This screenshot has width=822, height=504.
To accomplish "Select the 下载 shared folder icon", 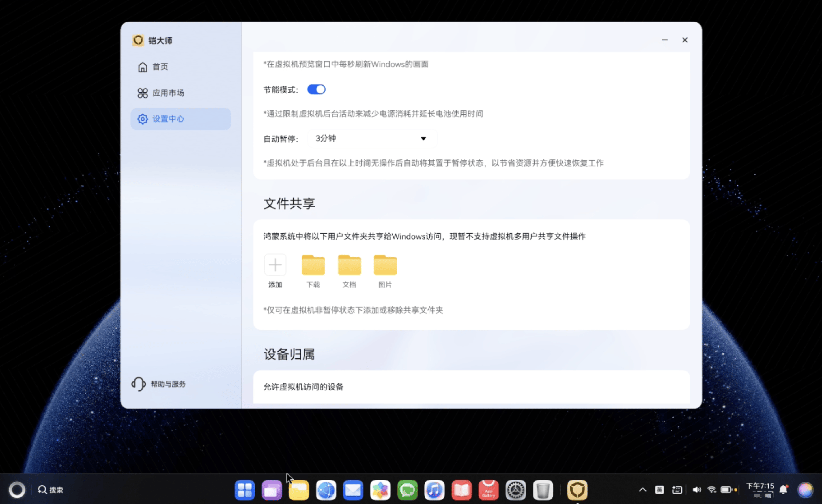I will pyautogui.click(x=313, y=265).
